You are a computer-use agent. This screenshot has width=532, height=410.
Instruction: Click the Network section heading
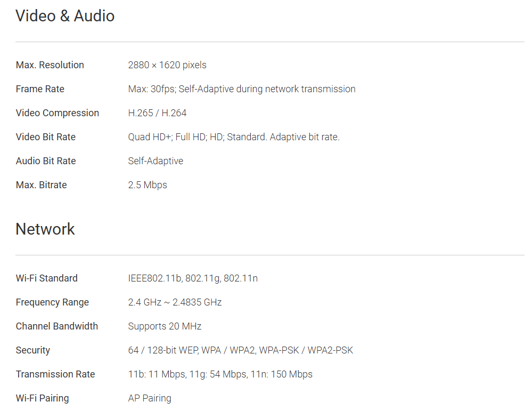pyautogui.click(x=45, y=229)
